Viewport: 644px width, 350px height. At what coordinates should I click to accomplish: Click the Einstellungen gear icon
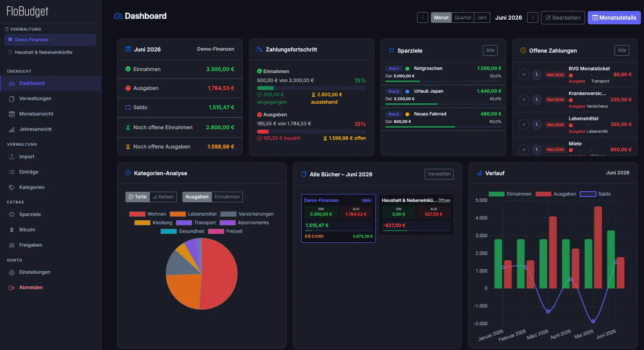[12, 272]
